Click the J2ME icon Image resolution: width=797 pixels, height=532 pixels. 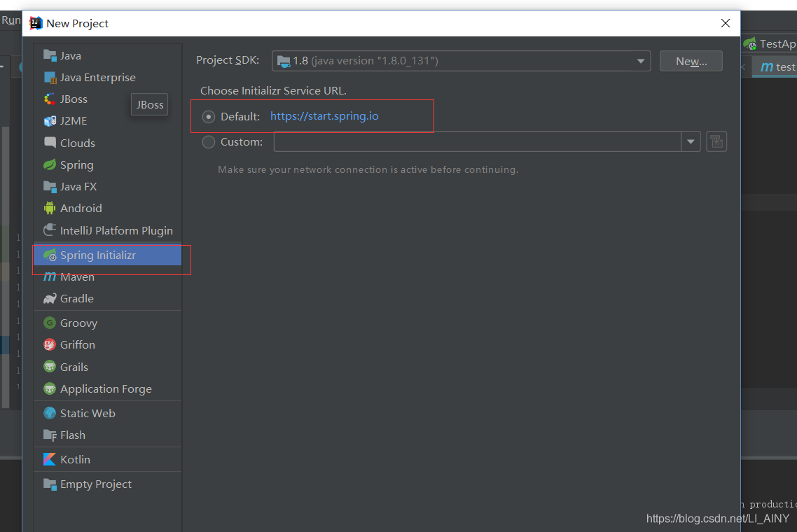50,121
